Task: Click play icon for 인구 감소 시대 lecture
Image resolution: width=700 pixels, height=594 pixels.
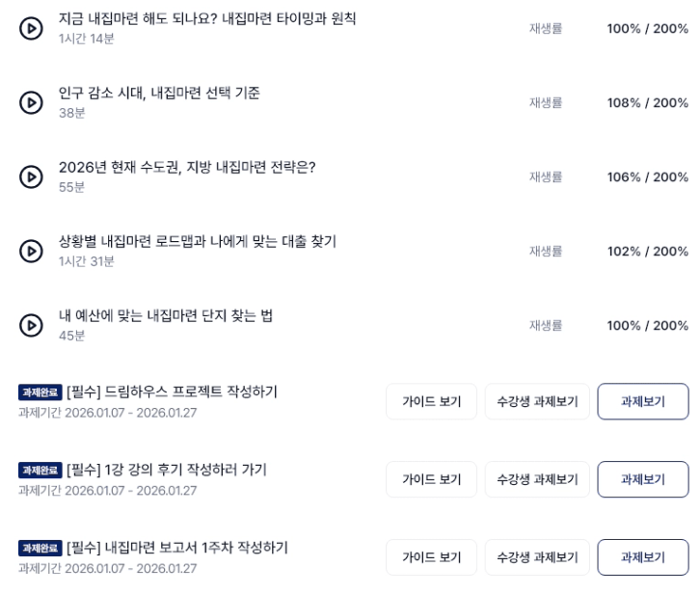Action: pos(31,102)
